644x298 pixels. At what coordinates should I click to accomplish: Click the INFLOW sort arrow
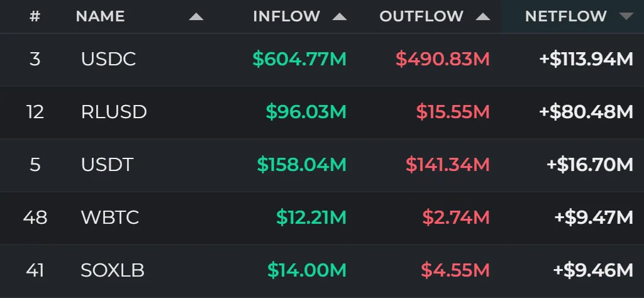pos(340,17)
